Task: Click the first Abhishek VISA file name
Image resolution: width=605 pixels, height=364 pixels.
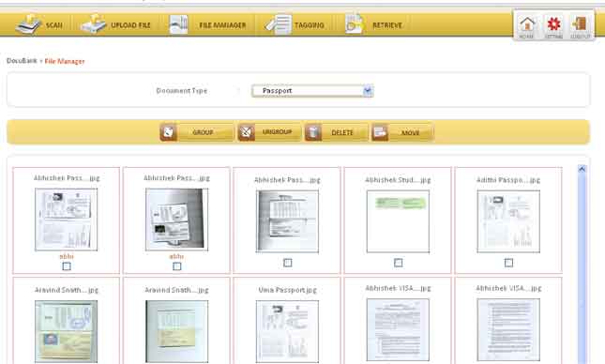Action: 398,288
